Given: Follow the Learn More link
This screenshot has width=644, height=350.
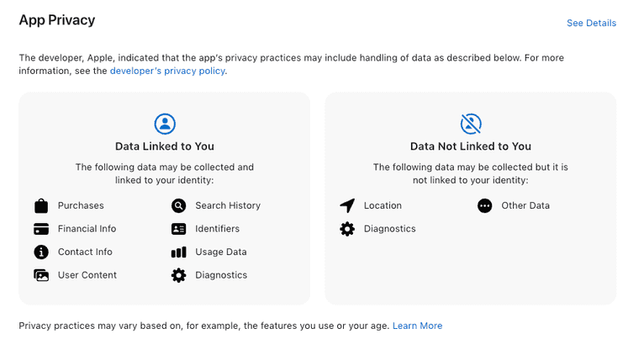Looking at the screenshot, I should [417, 326].
